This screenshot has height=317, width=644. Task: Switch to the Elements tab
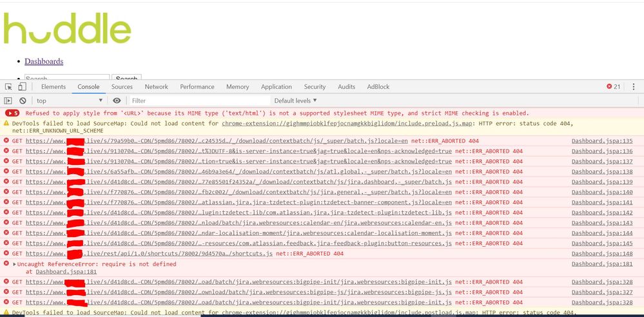(x=54, y=86)
